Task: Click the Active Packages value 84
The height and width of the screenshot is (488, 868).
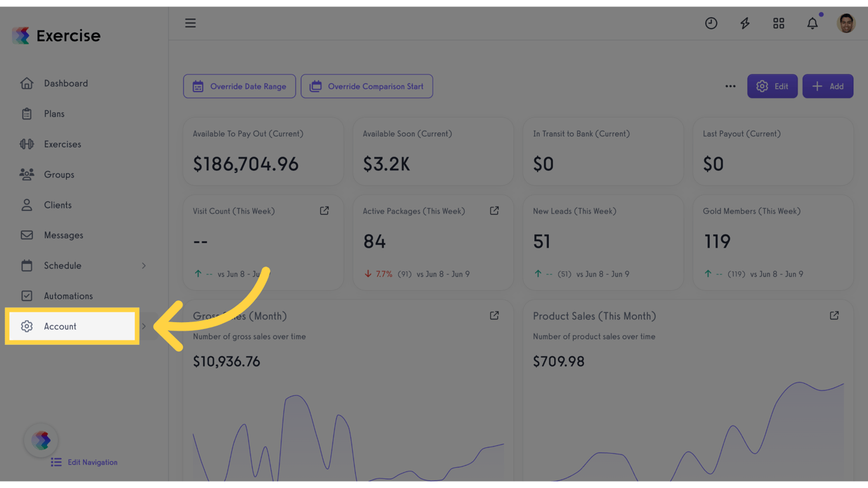Action: click(x=374, y=241)
